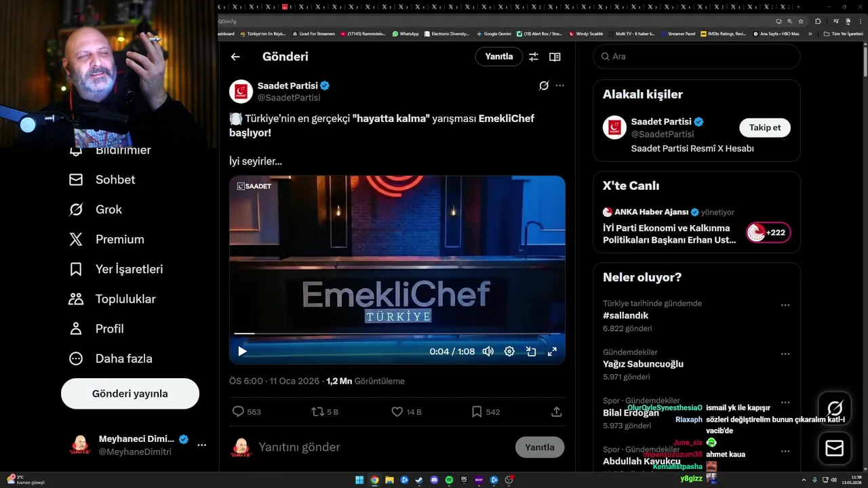Open Tüm Yer İşaretleri folder
This screenshot has height=488, width=868.
coord(843,33)
